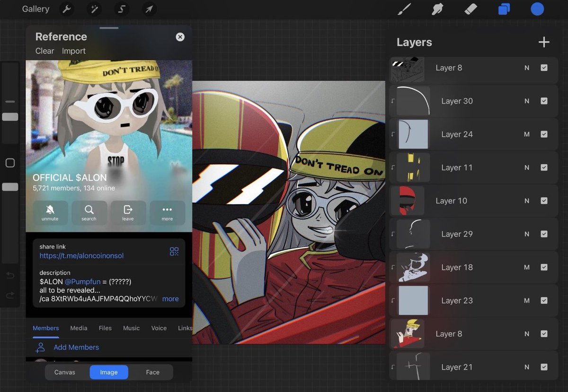Viewport: 568px width, 392px height.
Task: Click the undo arrow
Action: [x=10, y=275]
